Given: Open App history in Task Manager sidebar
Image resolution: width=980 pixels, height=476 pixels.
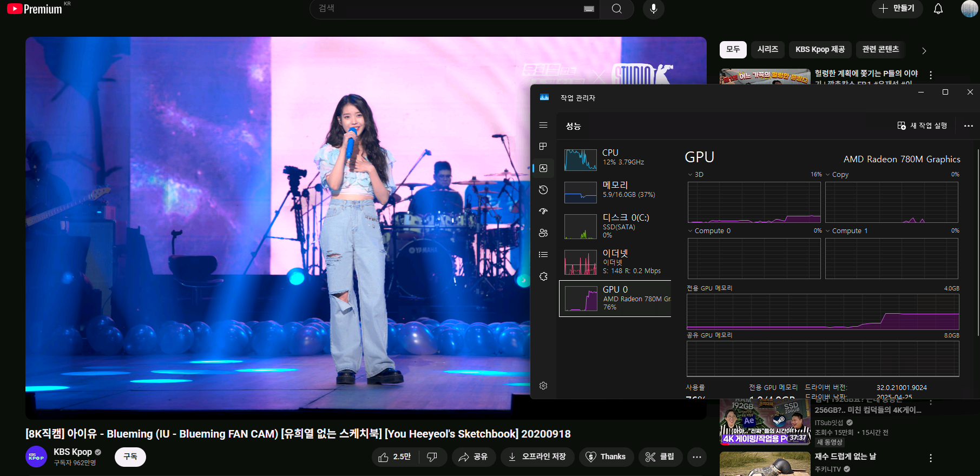Looking at the screenshot, I should pyautogui.click(x=543, y=190).
